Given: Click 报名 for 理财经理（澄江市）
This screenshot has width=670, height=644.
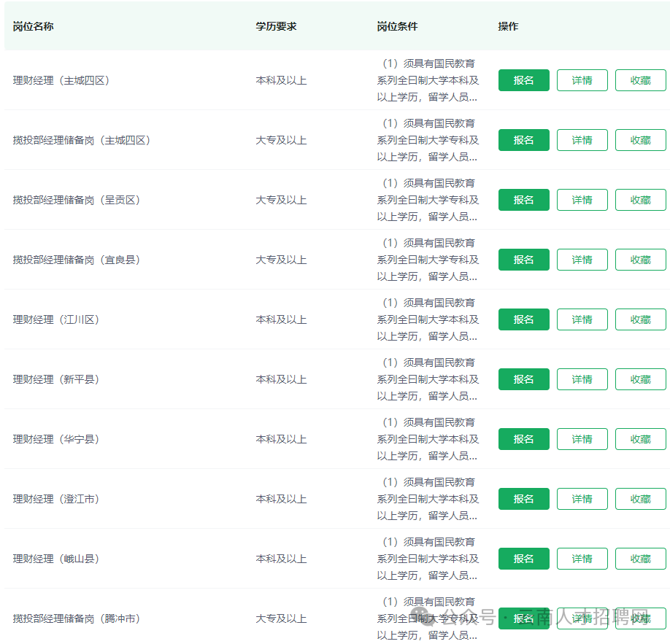Looking at the screenshot, I should pos(523,499).
